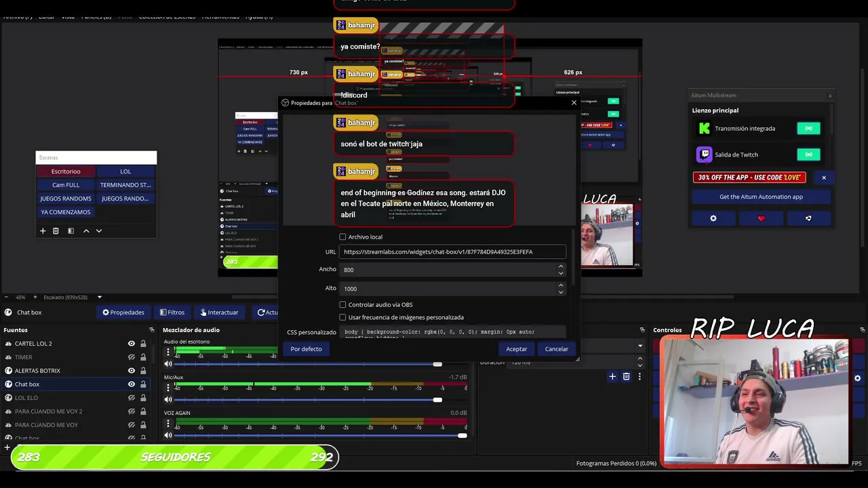This screenshot has height=488, width=868.
Task: Unlock the Chat box source
Action: (x=143, y=384)
